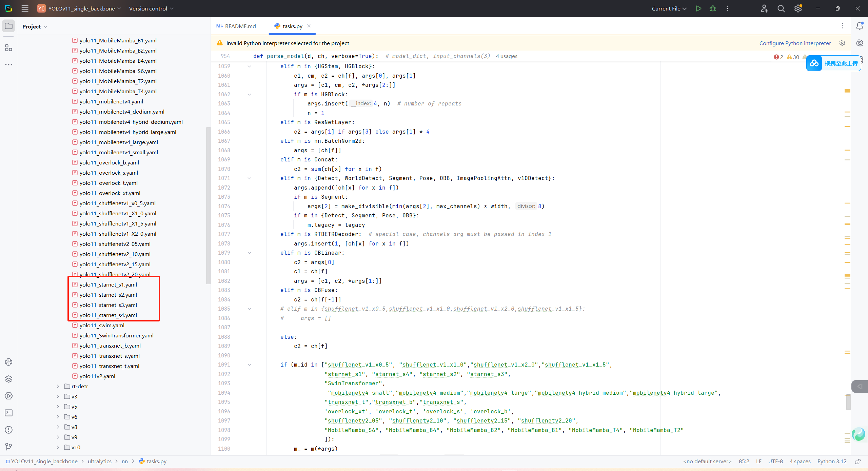Viewport: 868px width, 471px height.
Task: Open the Problems tool window
Action: point(8,430)
